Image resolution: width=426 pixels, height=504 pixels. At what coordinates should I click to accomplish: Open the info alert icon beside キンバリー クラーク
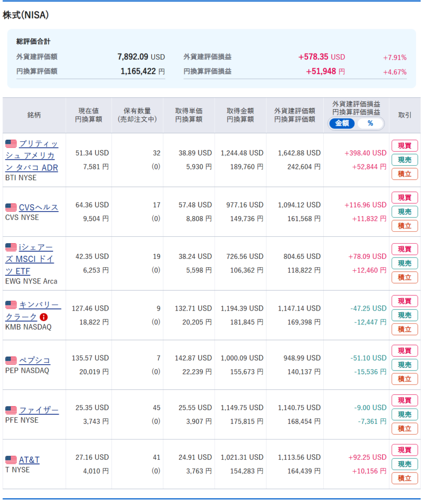pos(44,317)
